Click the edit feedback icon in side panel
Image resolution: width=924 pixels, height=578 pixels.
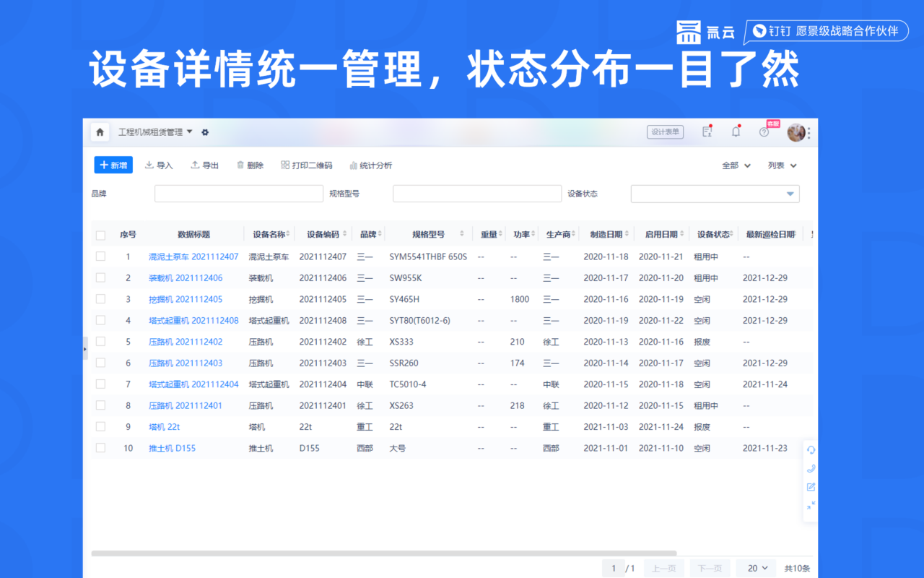811,487
